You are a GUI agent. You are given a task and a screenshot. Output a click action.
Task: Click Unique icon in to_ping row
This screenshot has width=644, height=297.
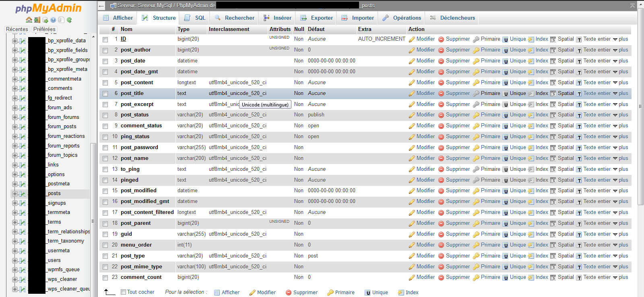[x=505, y=170]
